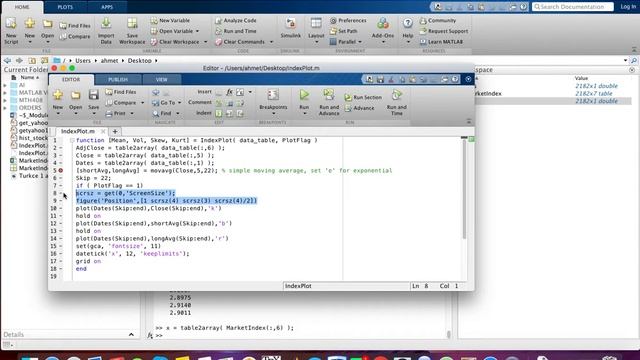Click Find button in Editor toolstrip

pos(162,113)
